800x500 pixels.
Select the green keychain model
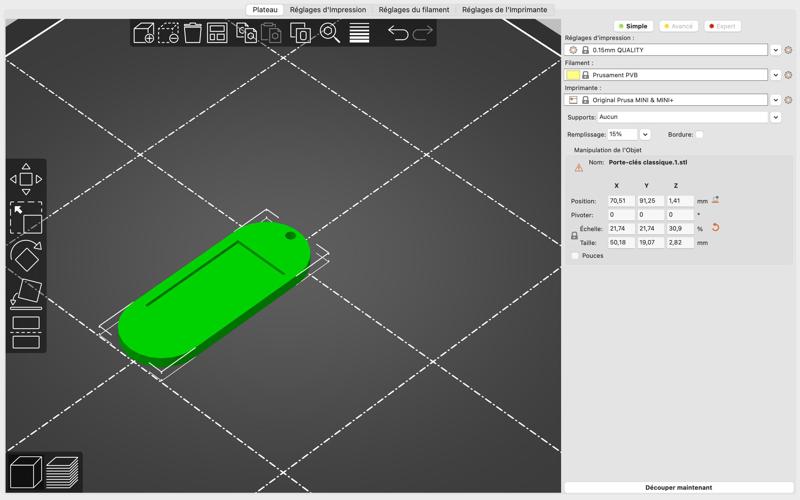click(x=214, y=293)
